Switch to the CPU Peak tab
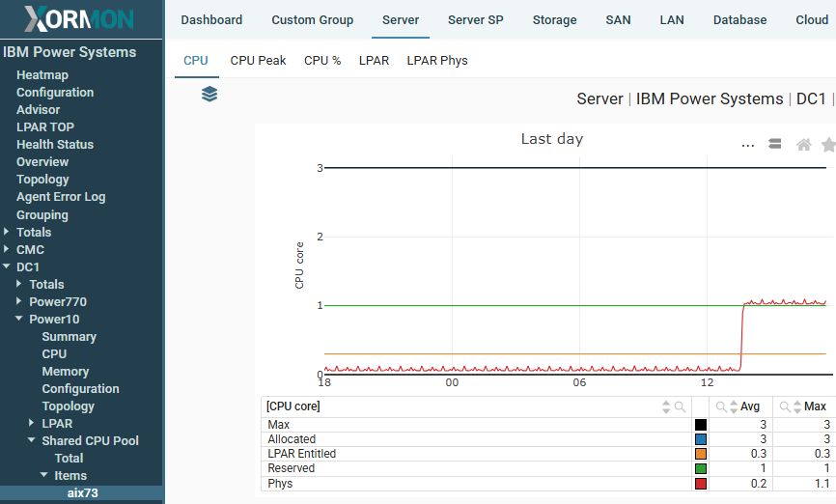836x504 pixels. coord(258,61)
